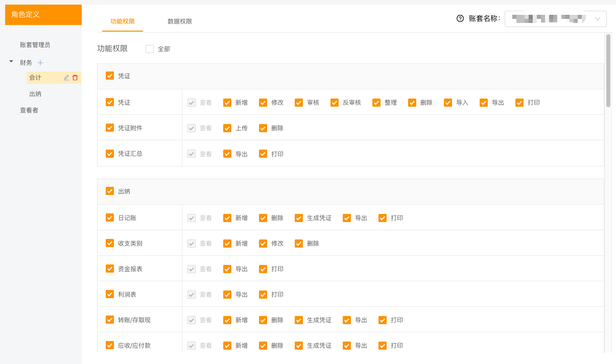616x364 pixels.
Task: Open the 查看者 role
Action: click(x=29, y=110)
